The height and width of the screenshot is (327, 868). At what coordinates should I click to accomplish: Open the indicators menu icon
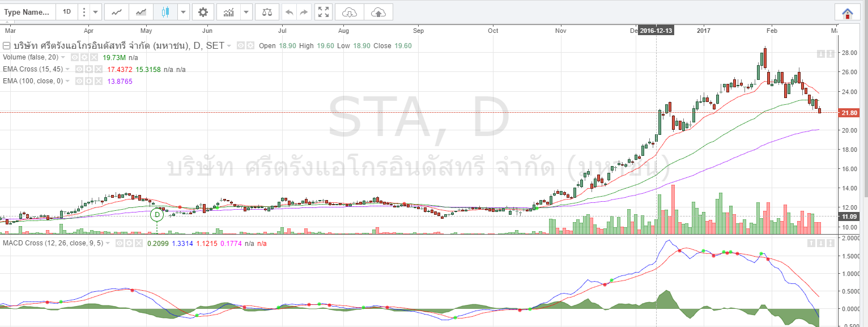point(228,11)
